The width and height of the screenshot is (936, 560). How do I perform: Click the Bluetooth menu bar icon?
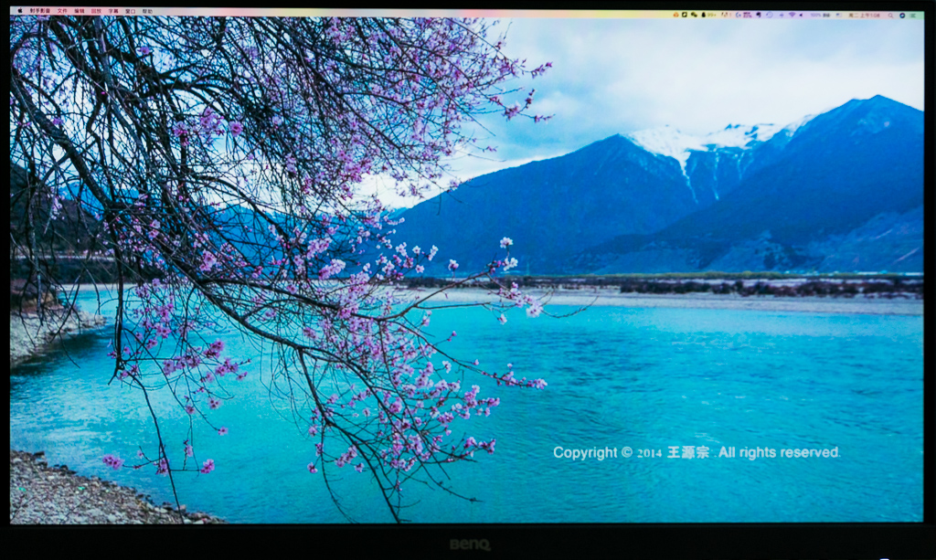pos(782,12)
